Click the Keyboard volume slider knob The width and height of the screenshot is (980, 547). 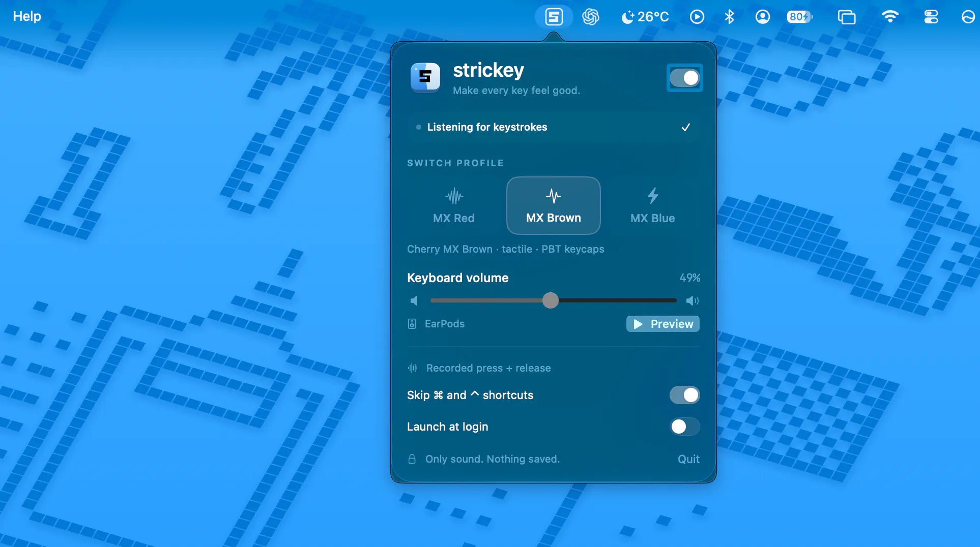click(x=550, y=300)
